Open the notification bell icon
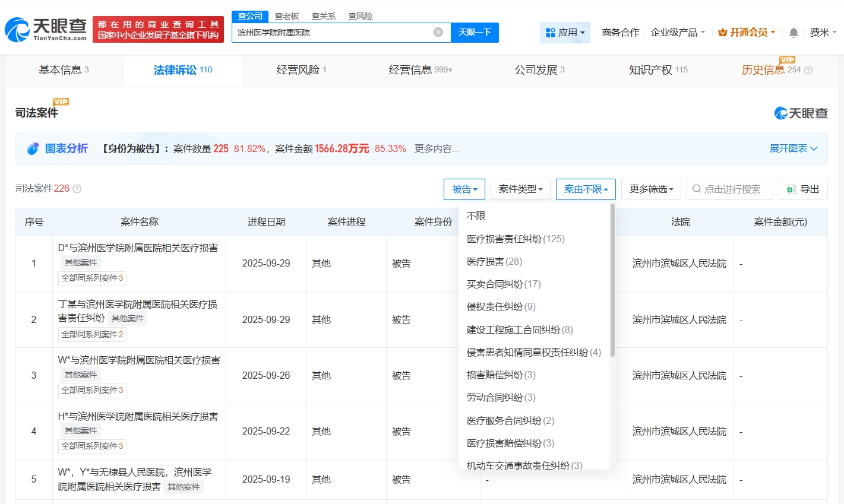Viewport: 844px width, 504px height. pos(794,33)
